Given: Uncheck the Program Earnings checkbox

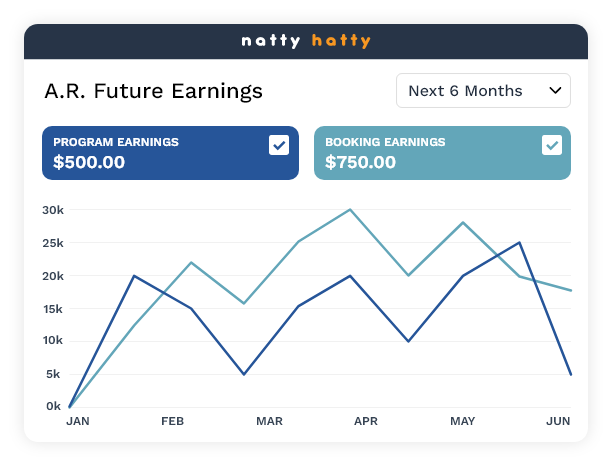Looking at the screenshot, I should coord(279,145).
